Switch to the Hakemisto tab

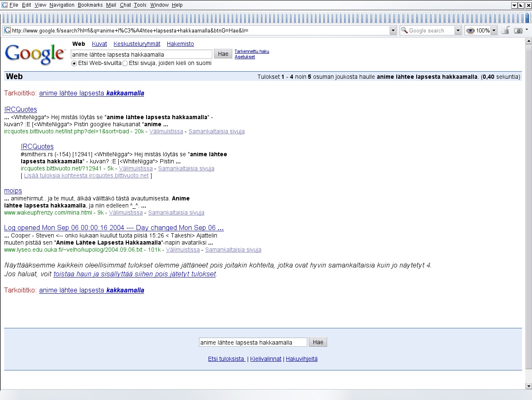180,44
